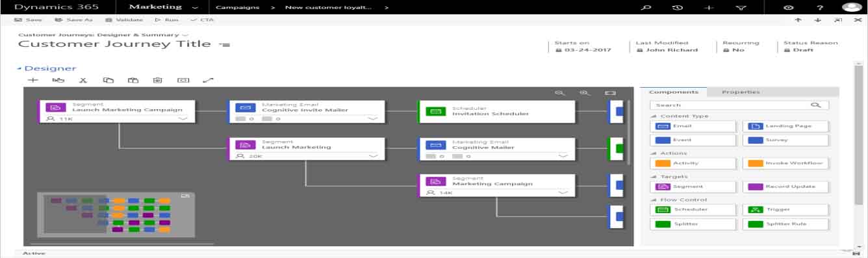Expand Marketing Campaign segment tile chevron
The width and height of the screenshot is (868, 258).
pos(563,193)
